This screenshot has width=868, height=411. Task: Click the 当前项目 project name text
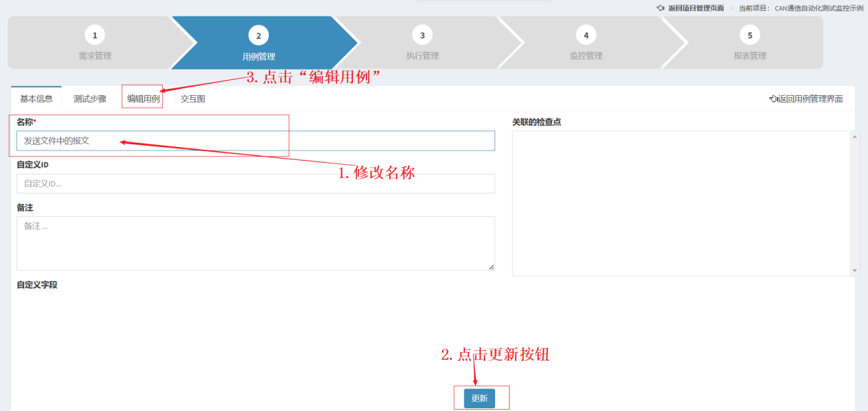(819, 8)
